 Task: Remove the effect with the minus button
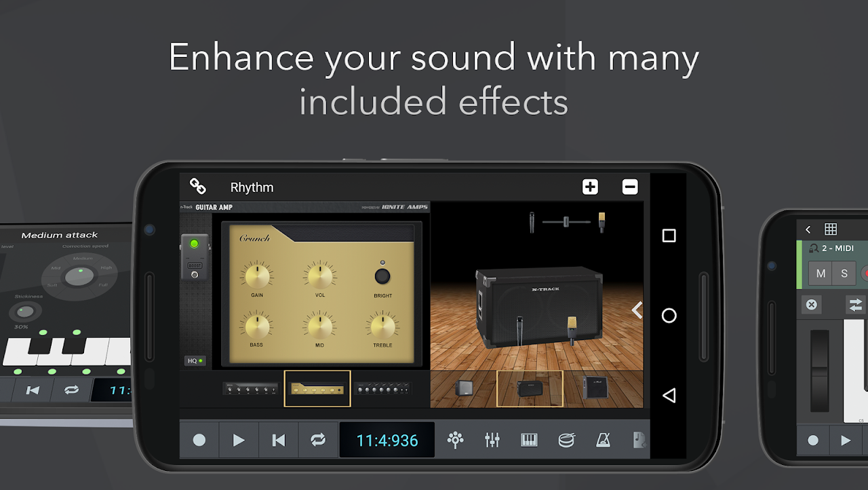[x=629, y=187]
